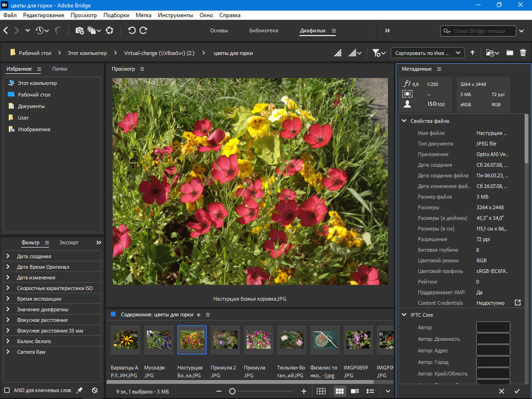Click the rotate 90° counterclockwise icon

click(132, 30)
